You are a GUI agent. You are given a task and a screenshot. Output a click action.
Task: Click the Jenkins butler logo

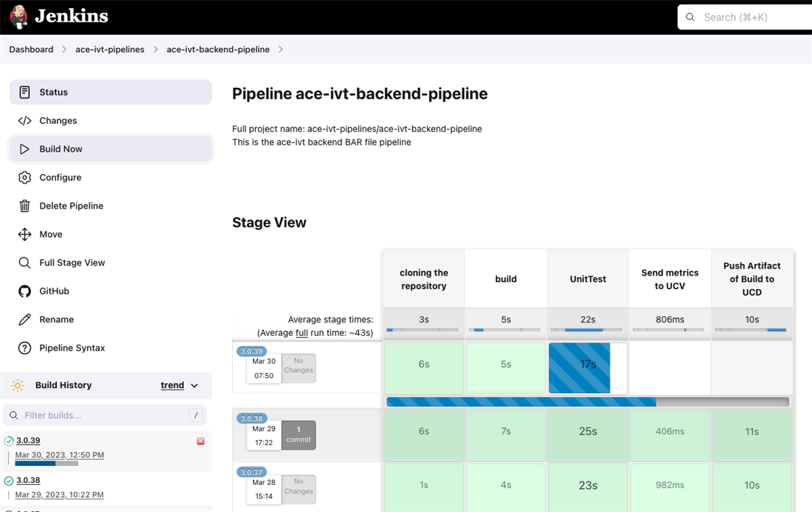point(18,16)
